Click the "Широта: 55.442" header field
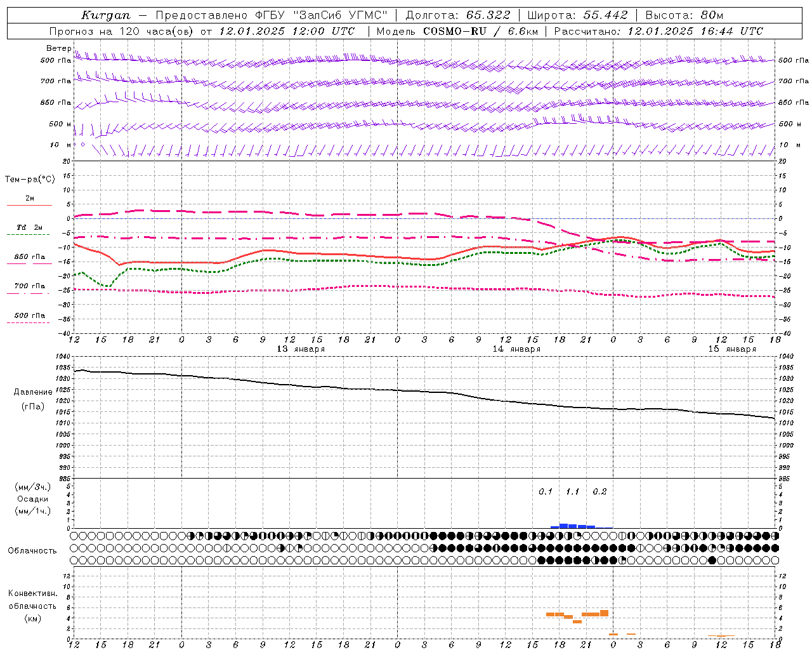 [x=578, y=15]
